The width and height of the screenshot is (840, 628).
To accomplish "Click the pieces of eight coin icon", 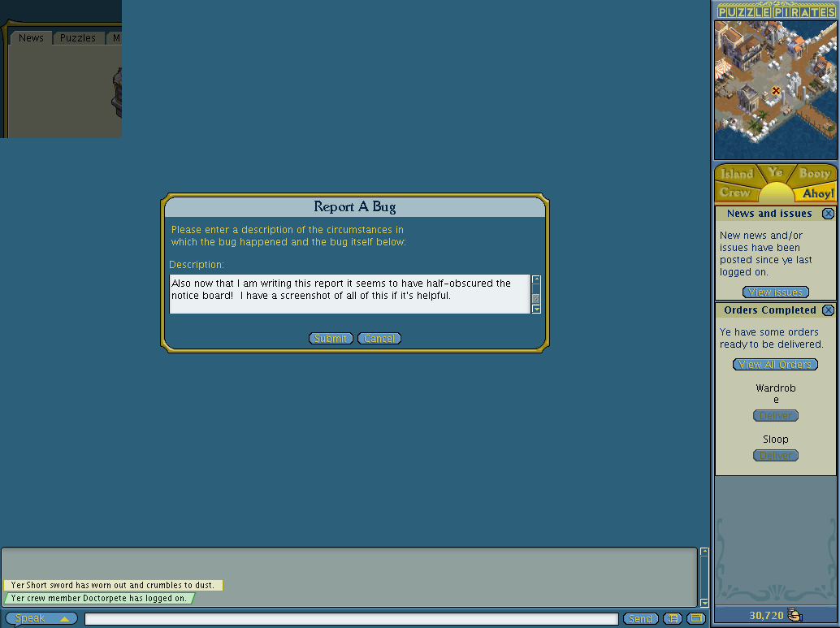I will click(x=795, y=616).
